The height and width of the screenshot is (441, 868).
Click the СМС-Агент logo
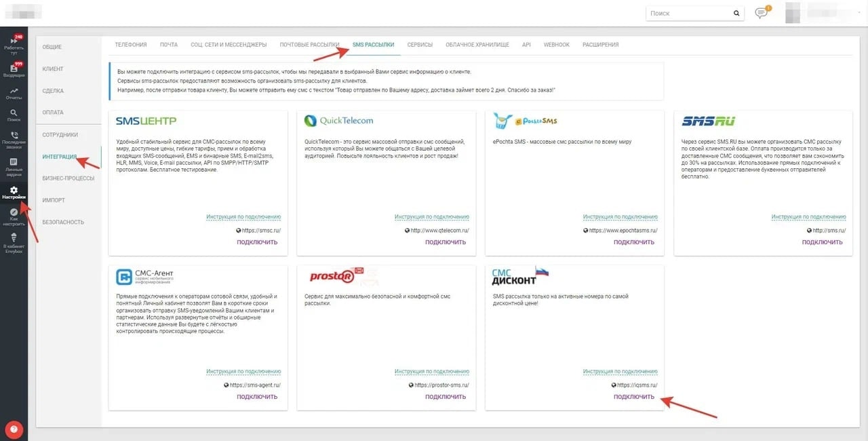click(x=144, y=276)
